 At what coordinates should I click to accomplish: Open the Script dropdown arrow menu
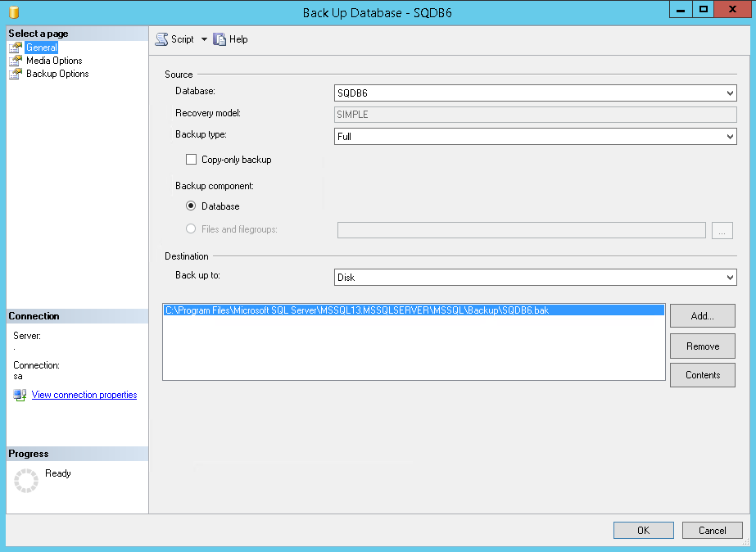click(204, 38)
